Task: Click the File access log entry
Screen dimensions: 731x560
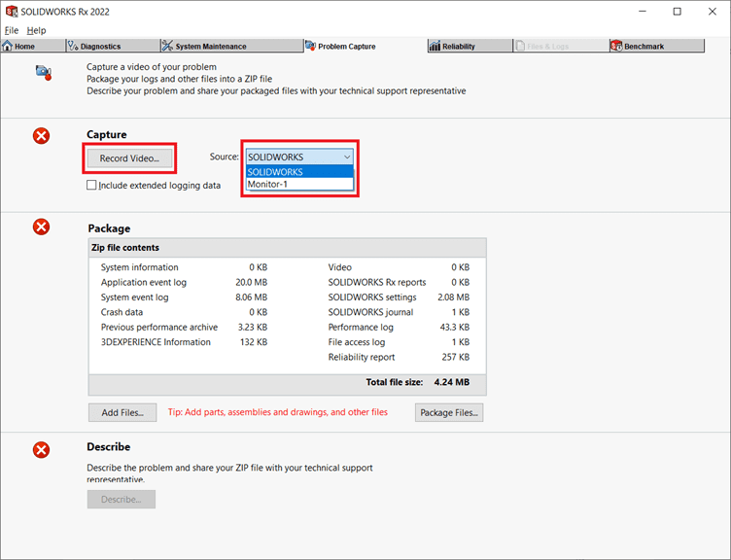Action: coord(357,342)
